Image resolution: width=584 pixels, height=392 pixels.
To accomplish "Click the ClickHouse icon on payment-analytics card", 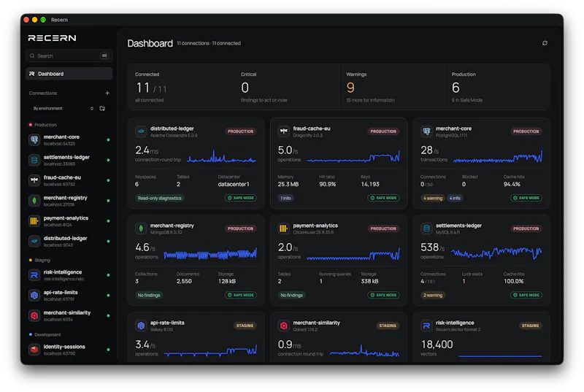I will (284, 228).
